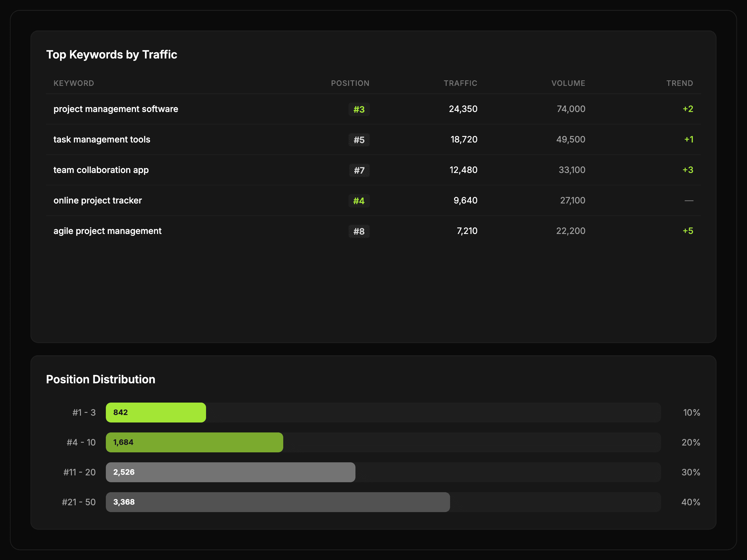Click the bright green 842 bar
Viewport: 747px width, 560px height.
click(156, 412)
